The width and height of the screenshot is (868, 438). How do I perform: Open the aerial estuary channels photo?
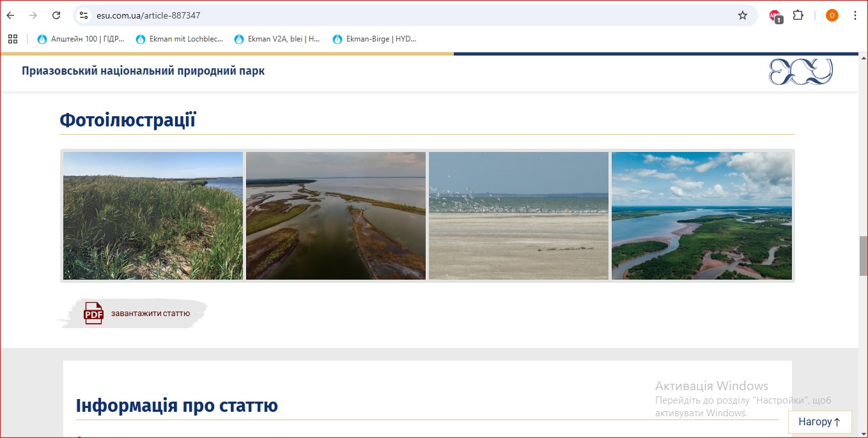tap(336, 216)
